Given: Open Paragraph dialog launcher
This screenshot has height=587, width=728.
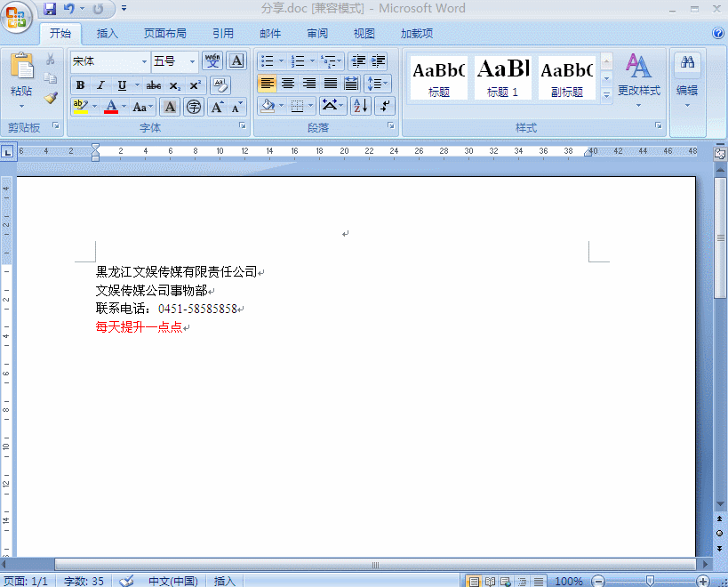Looking at the screenshot, I should pos(391,126).
